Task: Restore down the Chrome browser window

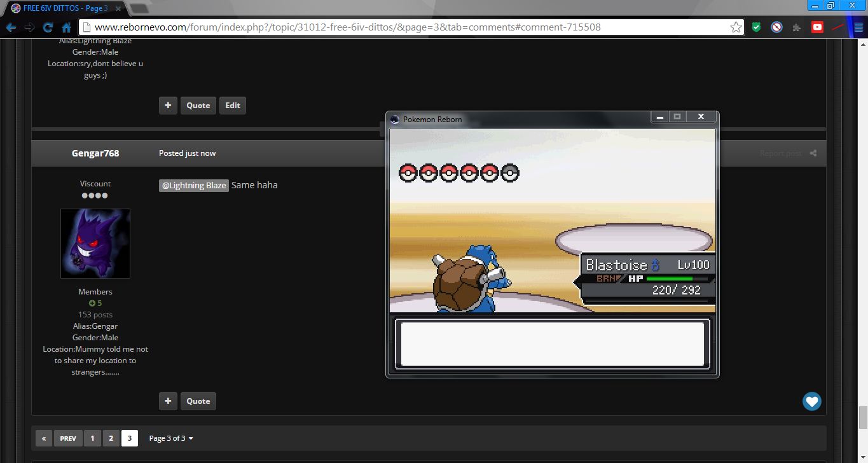Action: pos(830,5)
